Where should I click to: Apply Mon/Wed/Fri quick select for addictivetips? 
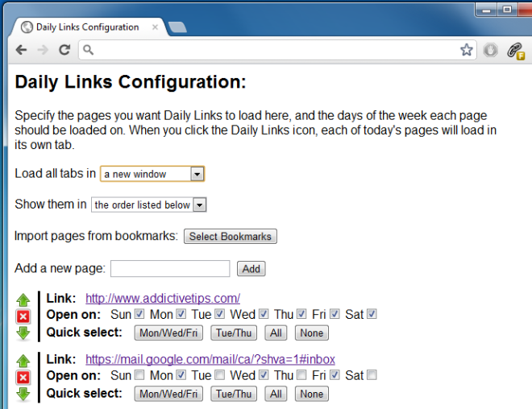pos(168,333)
